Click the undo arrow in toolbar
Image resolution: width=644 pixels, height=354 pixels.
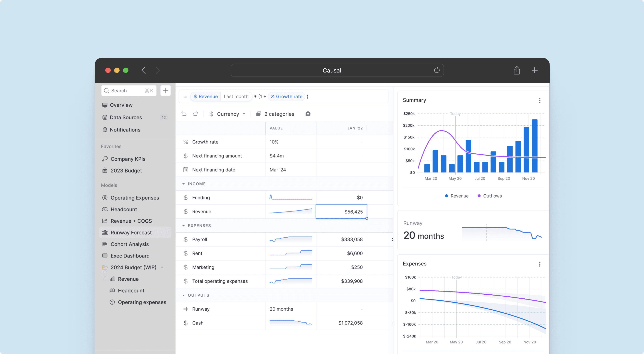(x=184, y=114)
